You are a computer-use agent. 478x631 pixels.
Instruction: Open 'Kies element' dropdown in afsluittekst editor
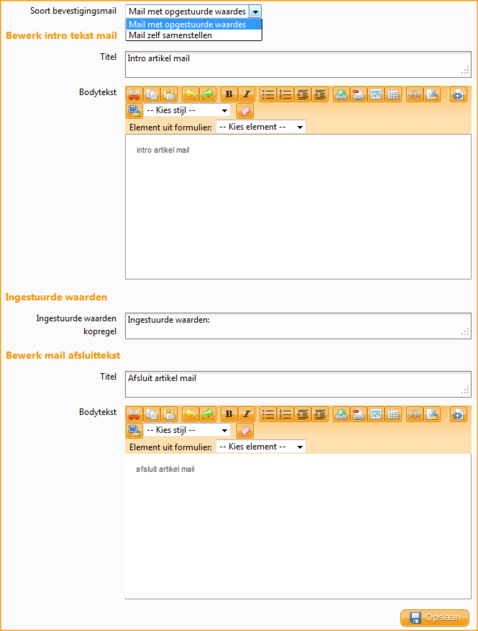[x=261, y=447]
